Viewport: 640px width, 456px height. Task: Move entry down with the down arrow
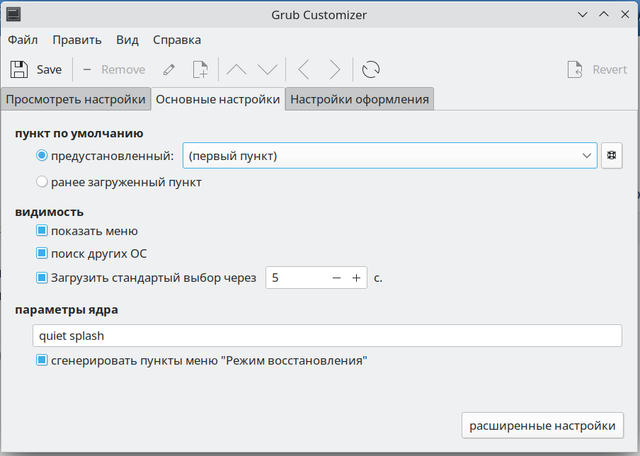point(268,69)
